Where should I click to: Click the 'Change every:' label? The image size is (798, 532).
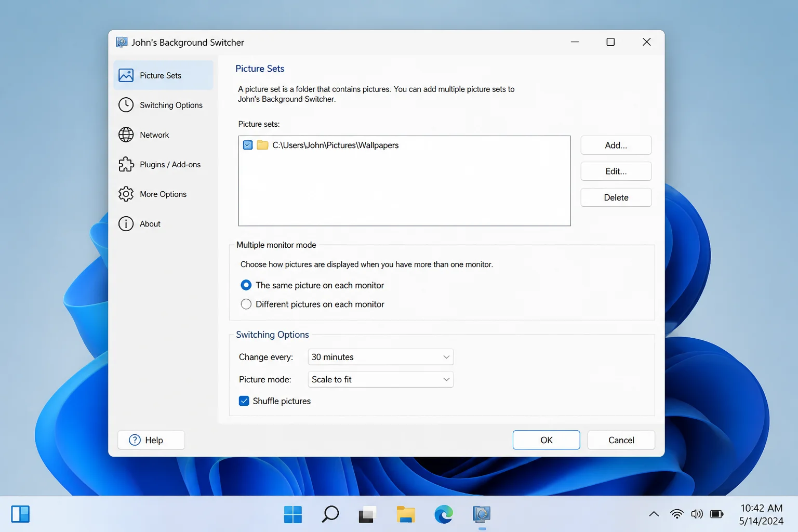click(x=266, y=357)
